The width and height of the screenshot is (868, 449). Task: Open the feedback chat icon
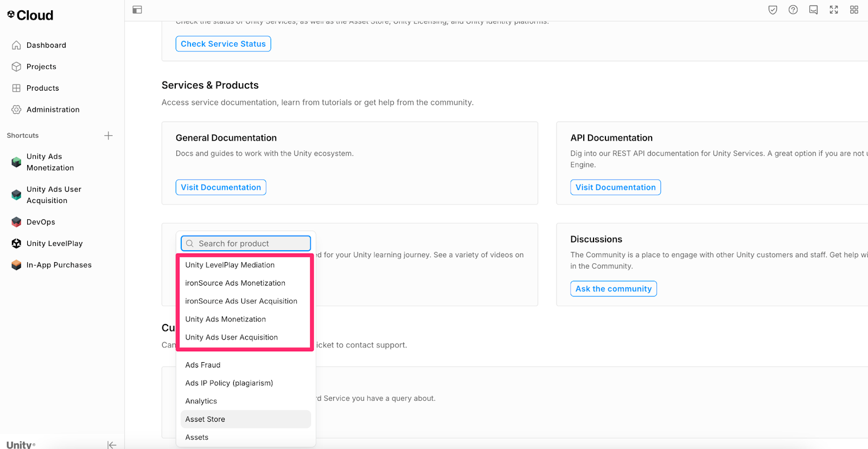pyautogui.click(x=813, y=10)
